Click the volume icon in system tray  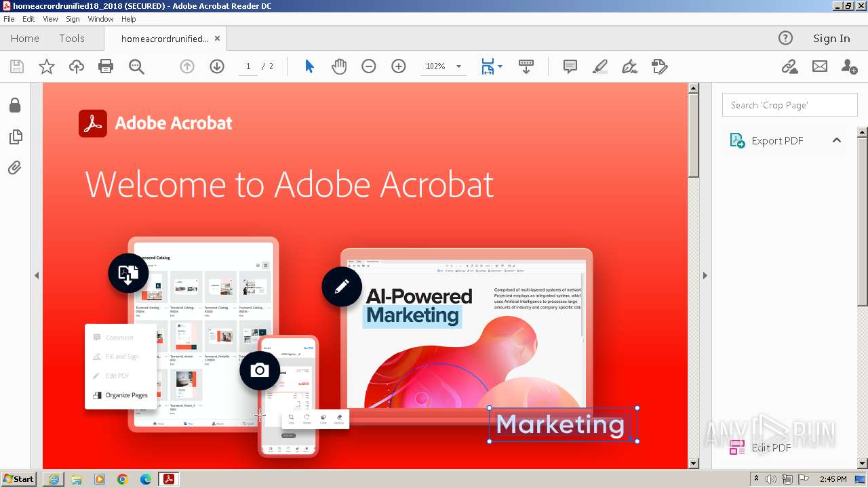[x=771, y=479]
